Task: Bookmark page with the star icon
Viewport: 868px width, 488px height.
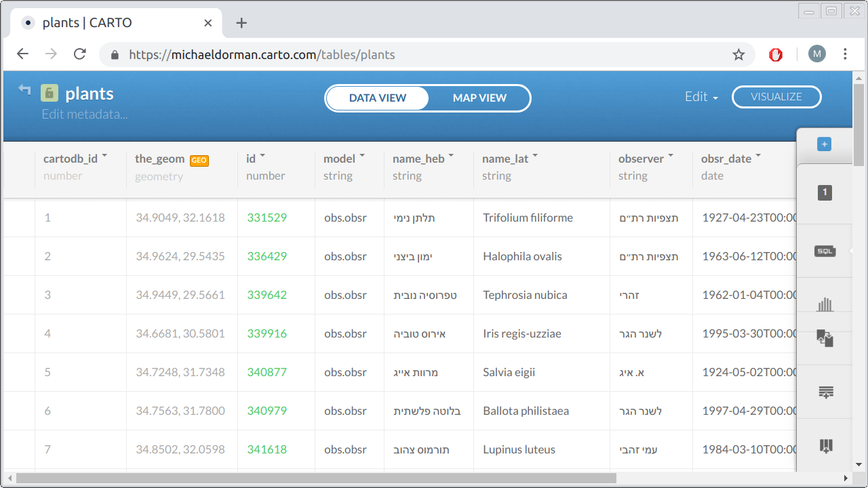Action: point(738,55)
